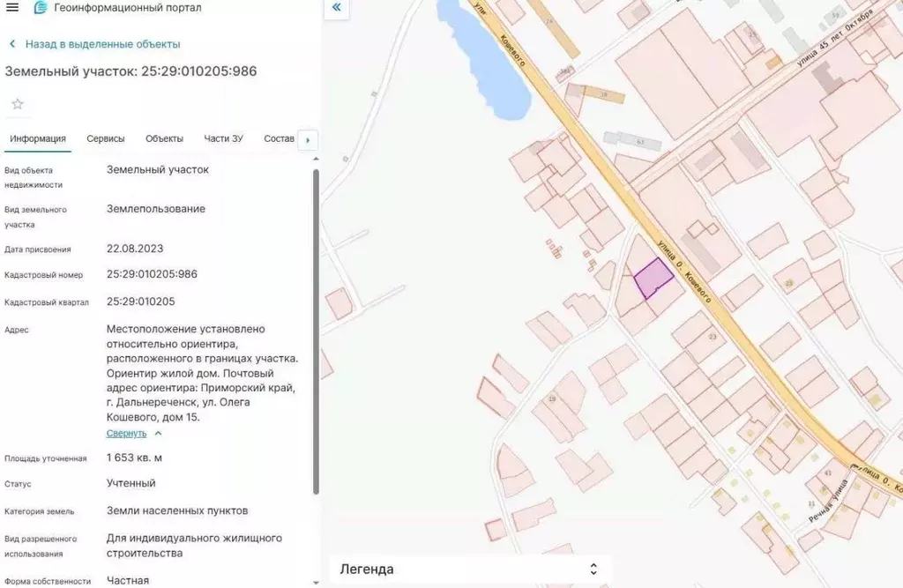Collapse the side panel with double chevron
Screen dimensions: 903x588
click(x=336, y=9)
